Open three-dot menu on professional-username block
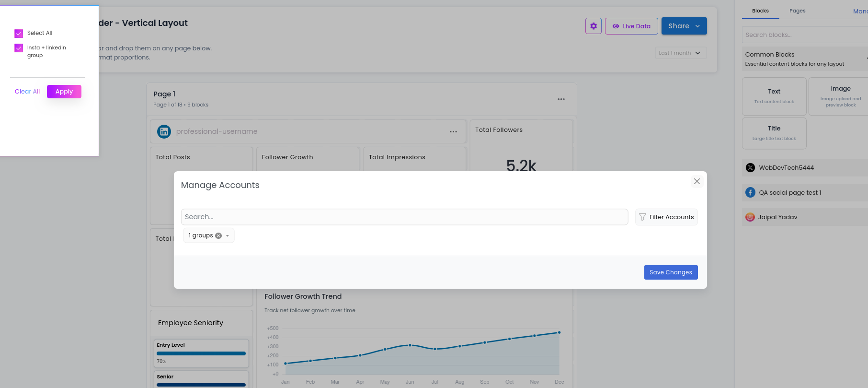Image resolution: width=868 pixels, height=388 pixels. [x=453, y=131]
